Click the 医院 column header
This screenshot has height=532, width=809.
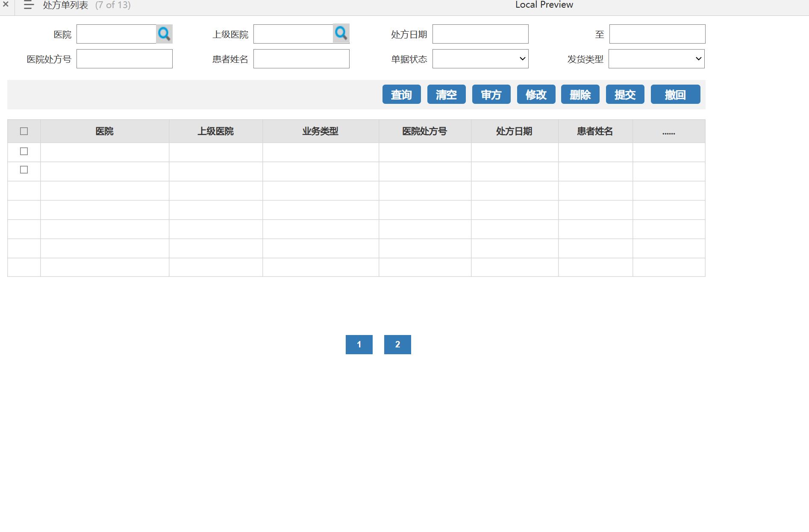(x=105, y=131)
